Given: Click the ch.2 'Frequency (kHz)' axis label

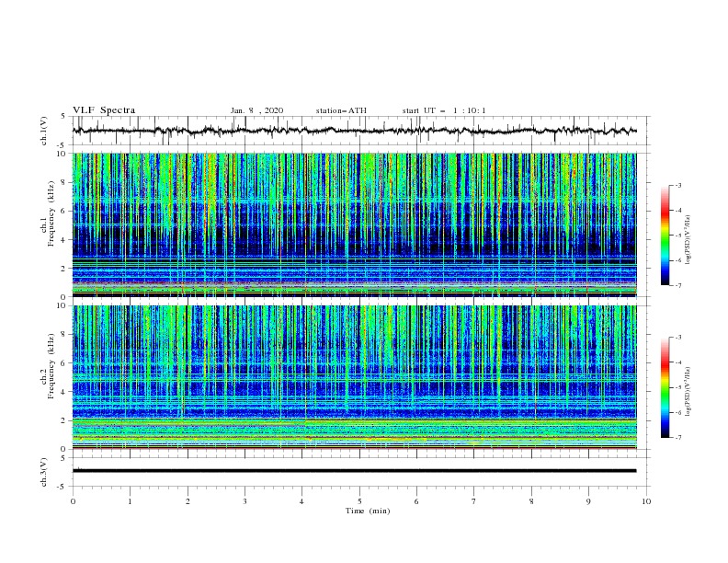Looking at the screenshot, I should click(x=51, y=365).
